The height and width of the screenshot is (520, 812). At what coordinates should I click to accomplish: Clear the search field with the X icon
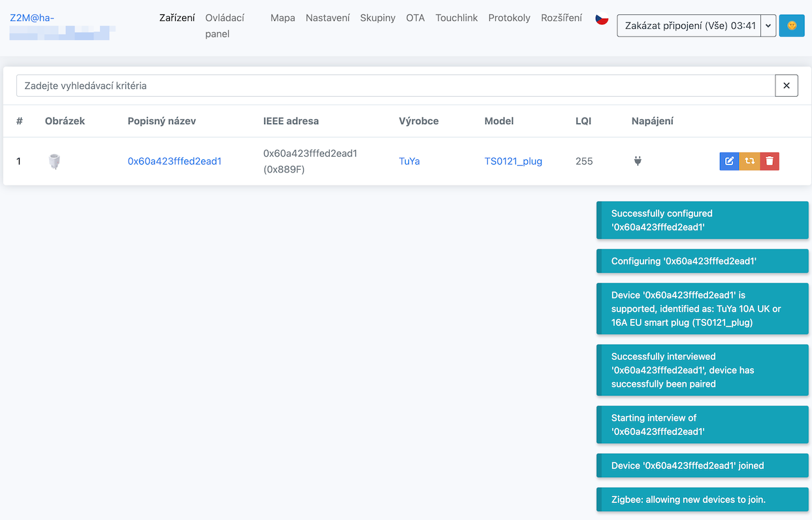(787, 85)
